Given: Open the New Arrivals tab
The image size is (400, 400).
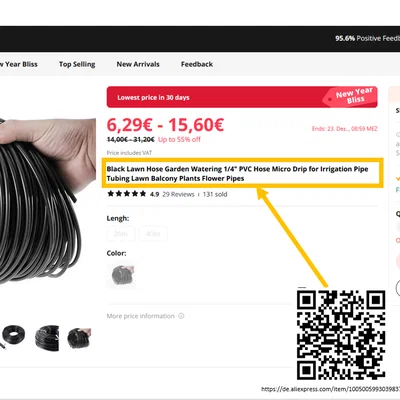Looking at the screenshot, I should point(138,64).
